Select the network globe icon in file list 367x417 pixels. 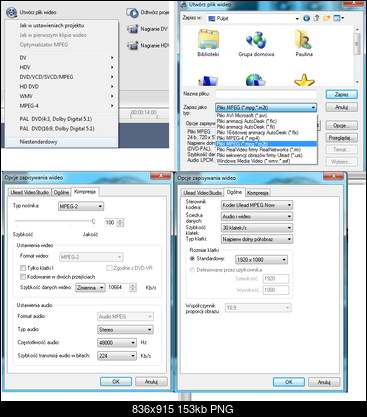[256, 80]
